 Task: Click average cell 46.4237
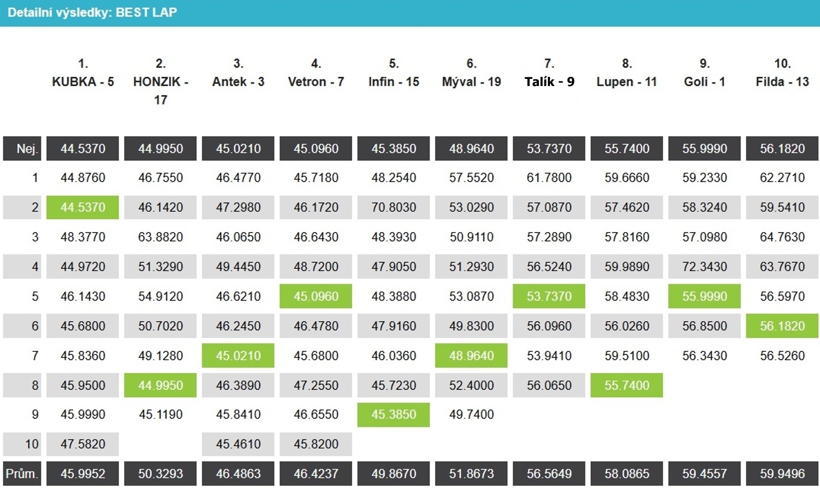tap(316, 473)
